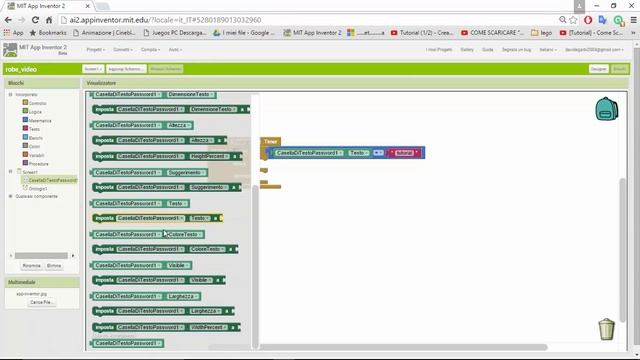The width and height of the screenshot is (640, 360).
Task: Open the lego bookmarks folder
Action: click(542, 33)
